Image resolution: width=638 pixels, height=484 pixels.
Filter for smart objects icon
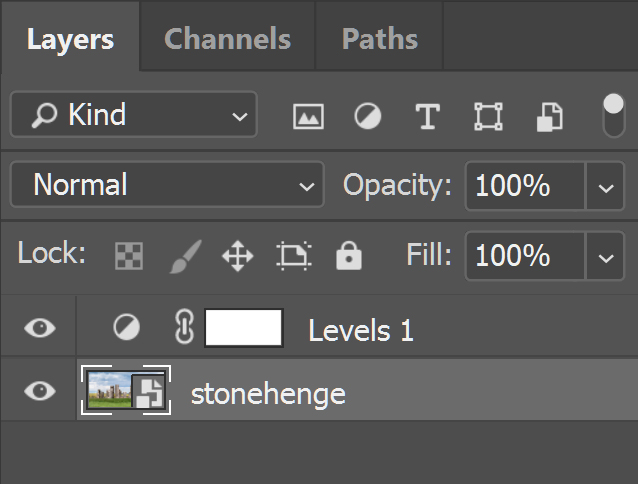coord(548,117)
